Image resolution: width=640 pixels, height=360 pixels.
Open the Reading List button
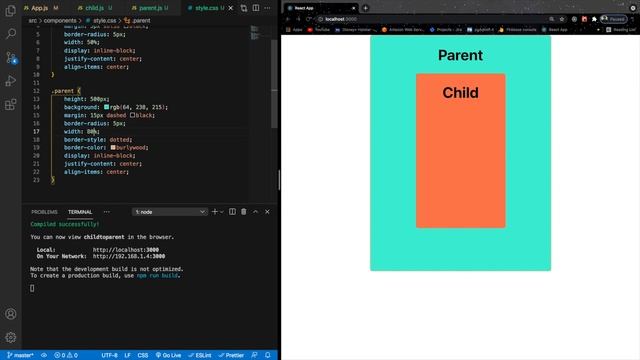[621, 29]
